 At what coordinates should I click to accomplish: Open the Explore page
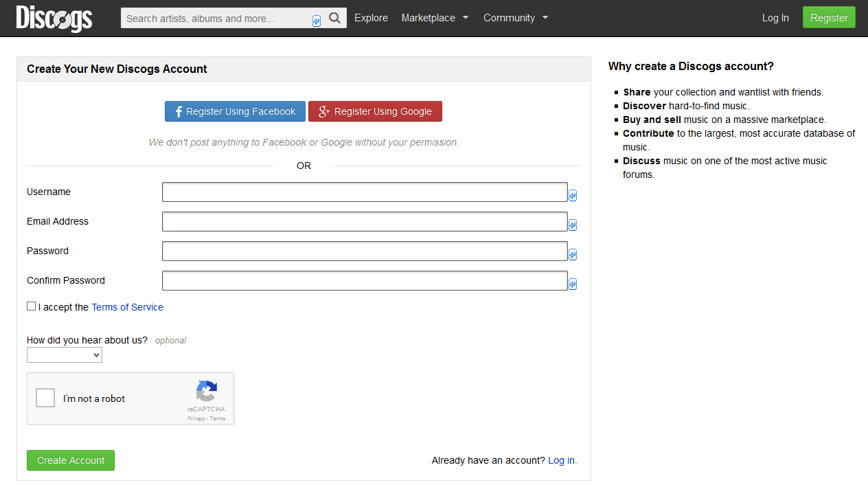point(371,18)
